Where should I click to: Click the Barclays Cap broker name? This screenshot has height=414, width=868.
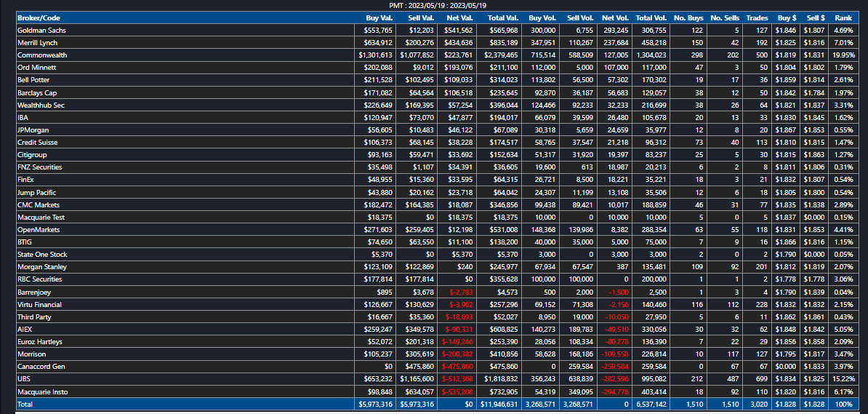coord(37,92)
